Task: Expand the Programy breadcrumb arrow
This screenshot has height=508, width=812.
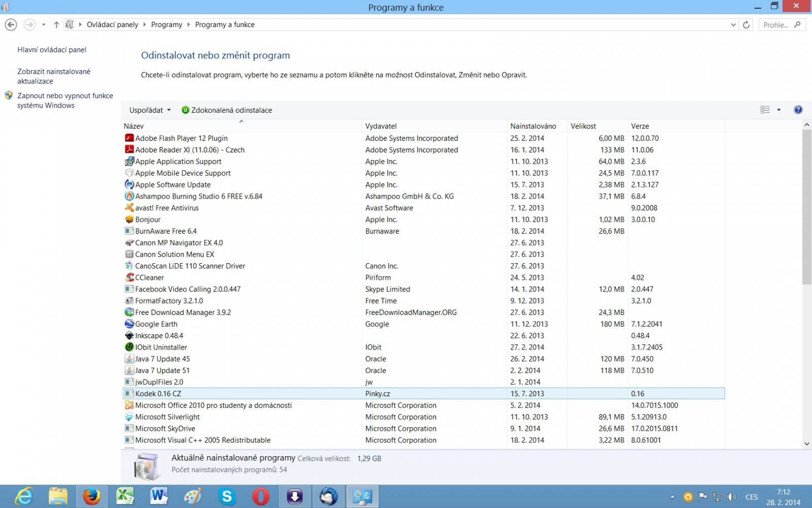Action: (188, 24)
